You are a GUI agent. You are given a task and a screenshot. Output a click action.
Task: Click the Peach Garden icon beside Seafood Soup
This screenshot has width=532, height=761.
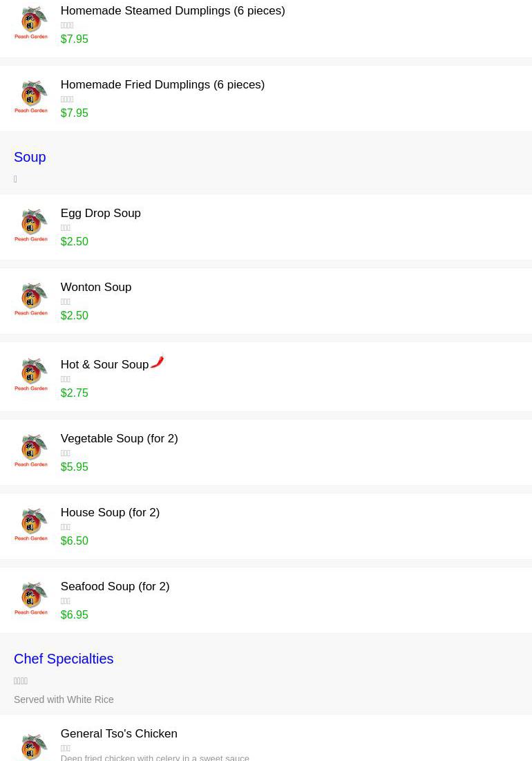31,599
